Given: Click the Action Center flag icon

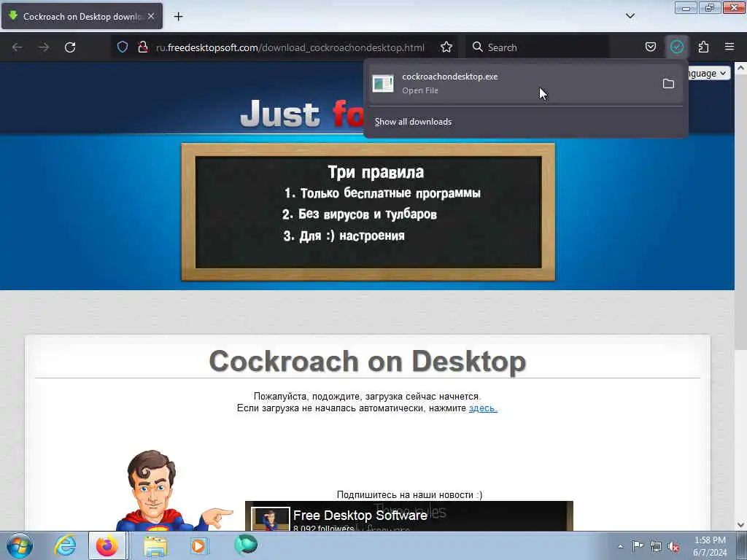Looking at the screenshot, I should point(638,546).
